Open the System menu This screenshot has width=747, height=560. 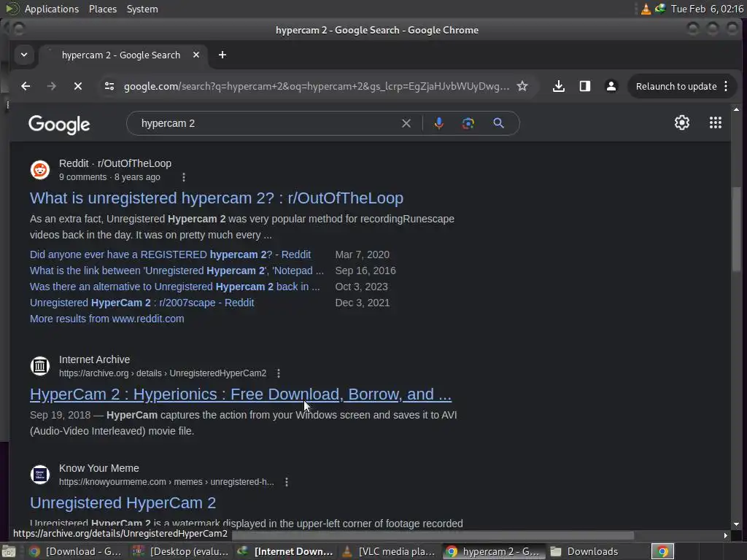point(142,9)
